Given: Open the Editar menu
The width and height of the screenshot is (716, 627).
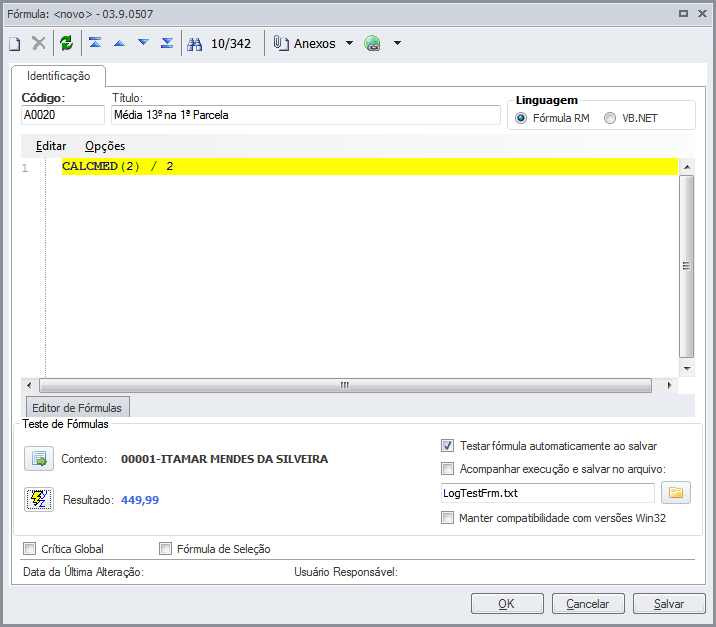Looking at the screenshot, I should pyautogui.click(x=51, y=146).
